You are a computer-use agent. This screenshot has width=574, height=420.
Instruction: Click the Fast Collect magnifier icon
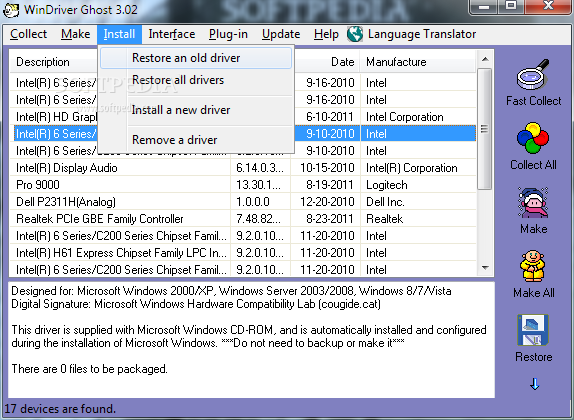tap(533, 75)
